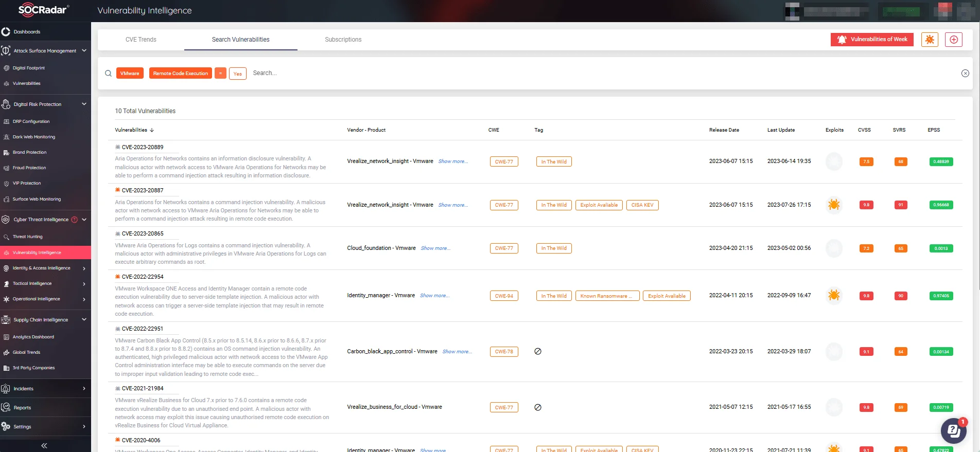
Task: Click the Release Date column header
Action: [x=724, y=130]
